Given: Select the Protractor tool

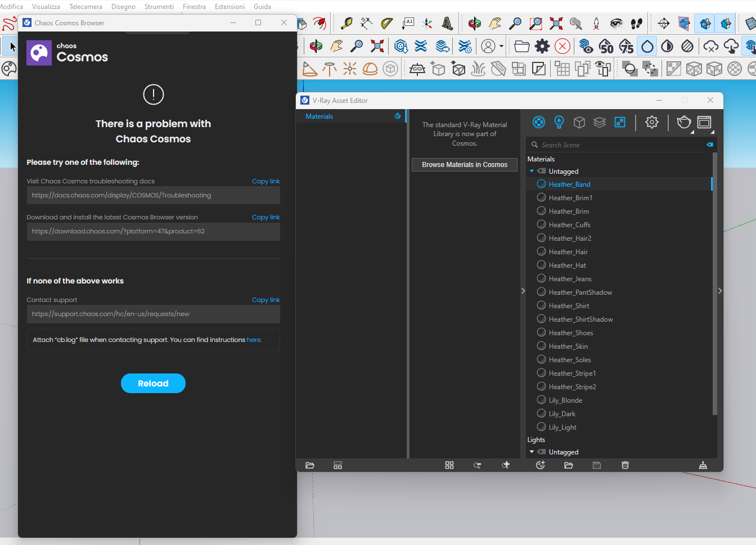Looking at the screenshot, I should point(387,24).
